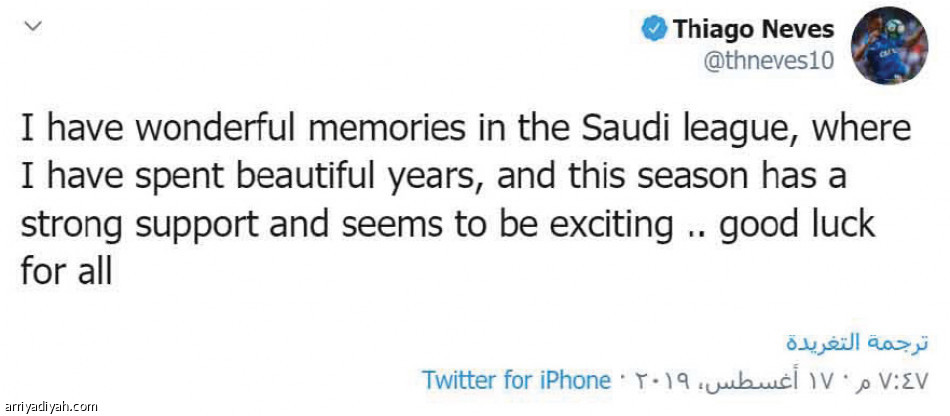
Task: Open the tweet options chevron menu
Action: point(35,26)
